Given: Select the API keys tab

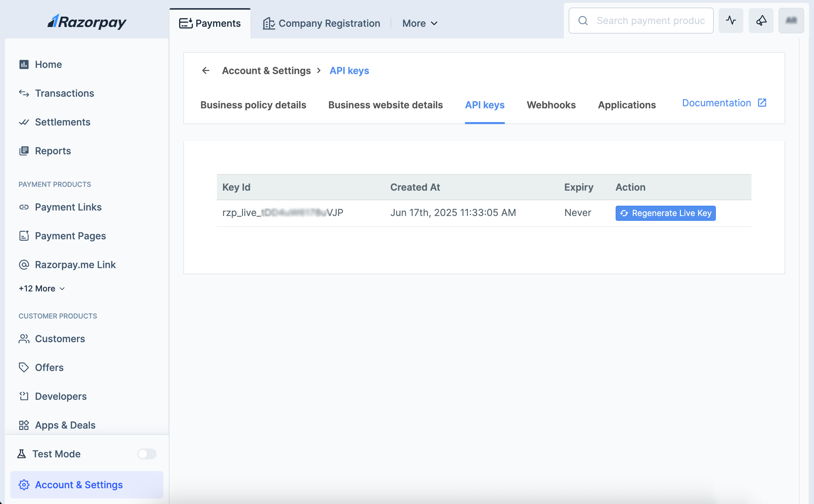Looking at the screenshot, I should pyautogui.click(x=485, y=105).
